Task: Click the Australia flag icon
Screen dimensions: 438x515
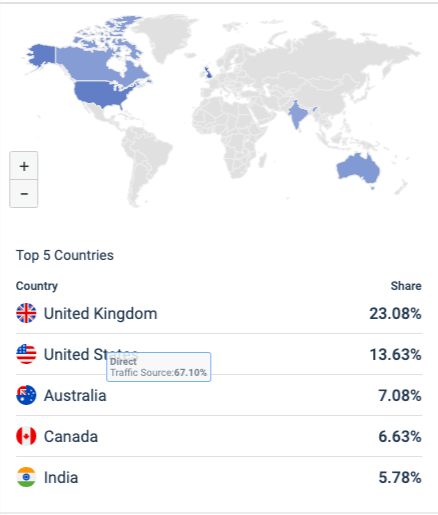Action: (26, 395)
